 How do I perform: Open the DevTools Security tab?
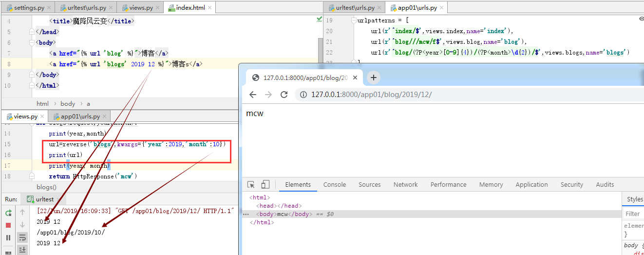click(x=572, y=184)
